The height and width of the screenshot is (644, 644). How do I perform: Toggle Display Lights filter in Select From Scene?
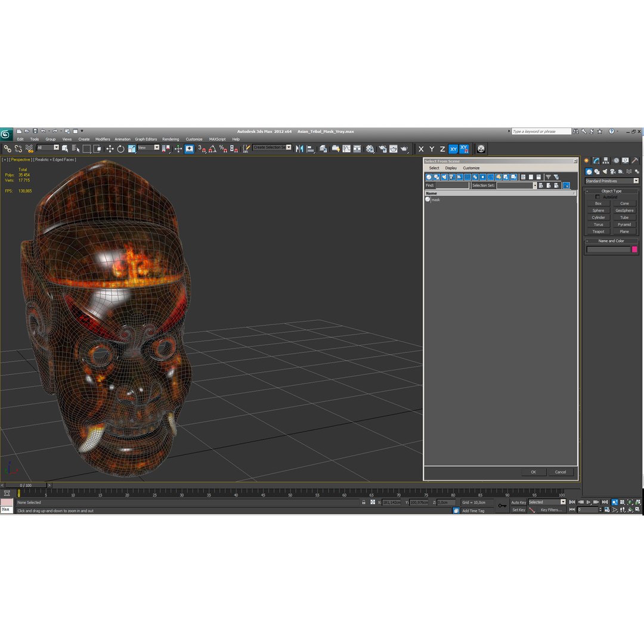pyautogui.click(x=444, y=177)
